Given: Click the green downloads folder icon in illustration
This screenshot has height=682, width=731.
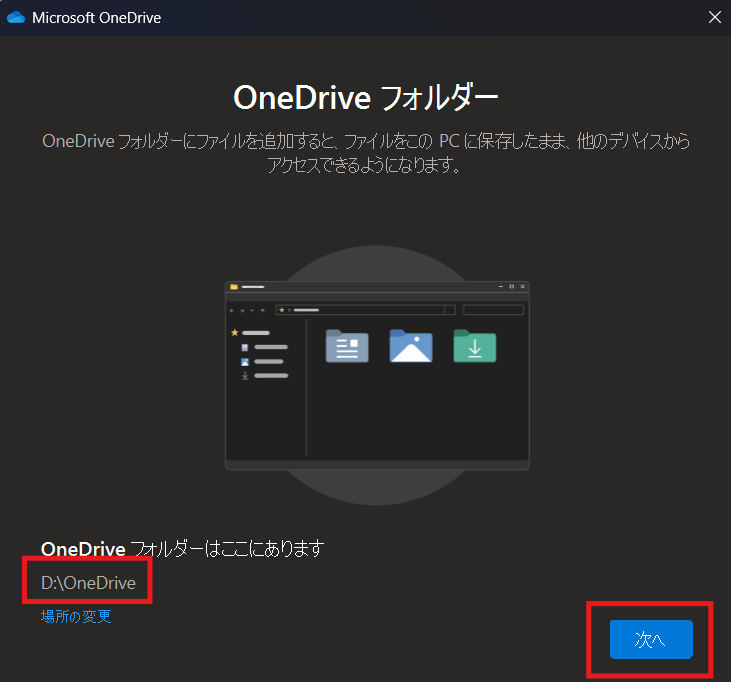Looking at the screenshot, I should tap(474, 346).
